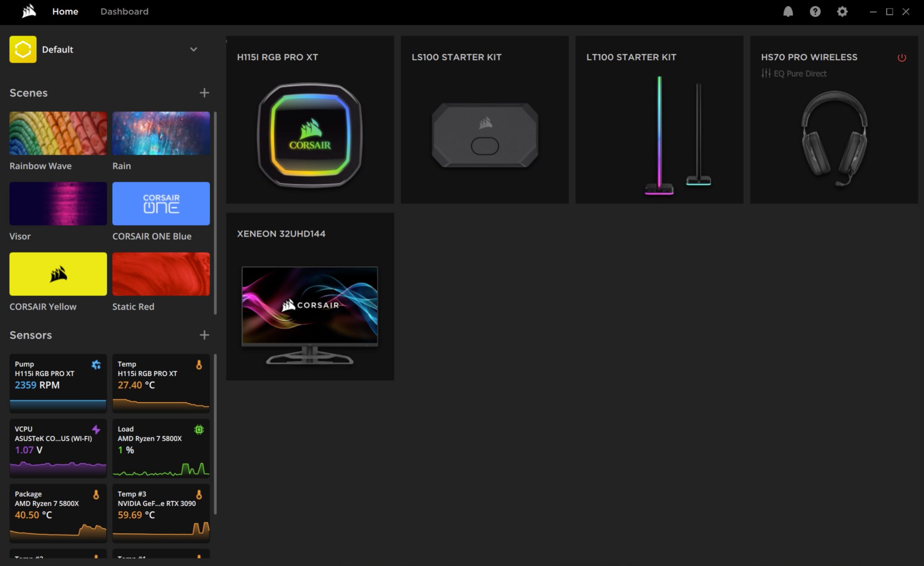Viewport: 924px width, 566px height.
Task: Click the Pump RPM sensor widget
Action: coord(58,383)
